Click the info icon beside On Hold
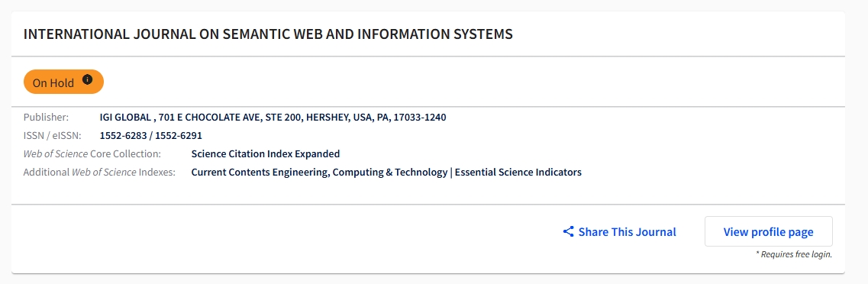This screenshot has height=284, width=868. click(87, 79)
